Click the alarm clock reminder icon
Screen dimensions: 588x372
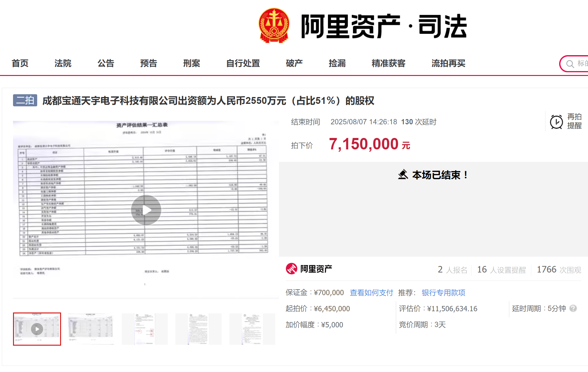point(556,122)
